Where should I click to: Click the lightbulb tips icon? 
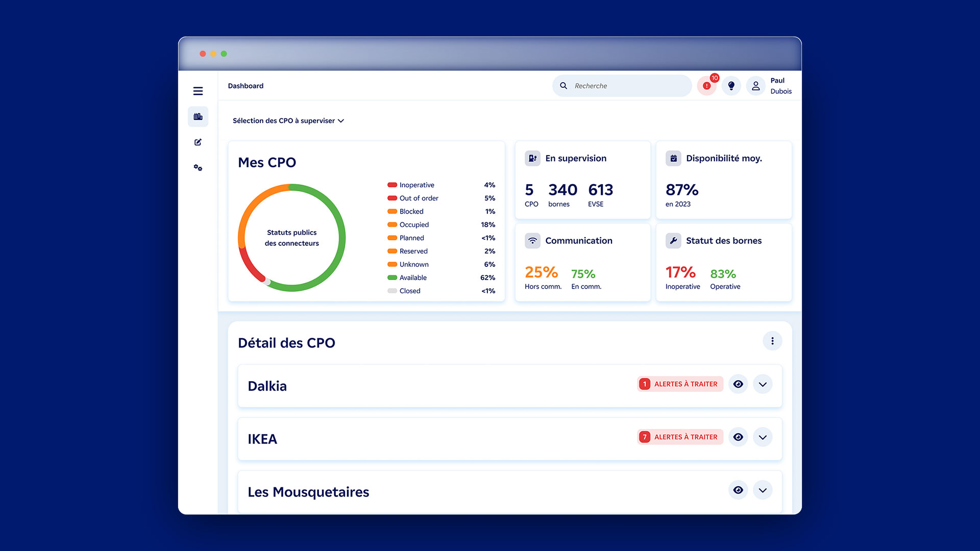click(x=731, y=86)
